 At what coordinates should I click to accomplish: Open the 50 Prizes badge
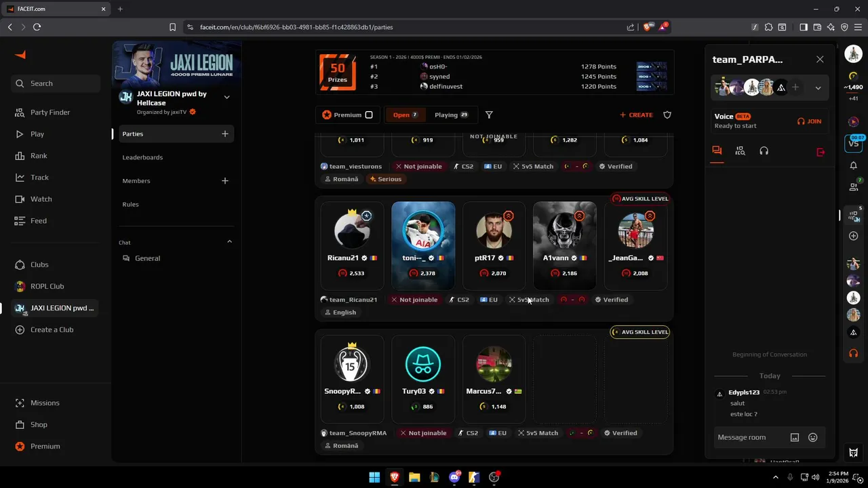tap(338, 73)
